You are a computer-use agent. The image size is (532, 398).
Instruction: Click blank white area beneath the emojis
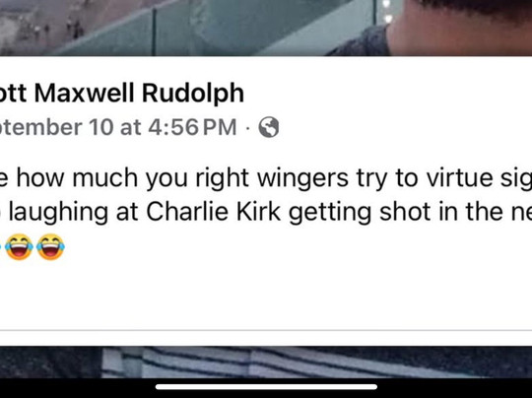coord(266,294)
